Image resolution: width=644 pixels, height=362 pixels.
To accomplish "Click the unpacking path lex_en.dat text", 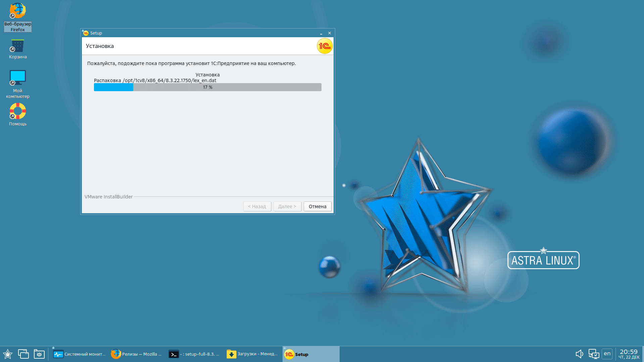I will (x=155, y=80).
